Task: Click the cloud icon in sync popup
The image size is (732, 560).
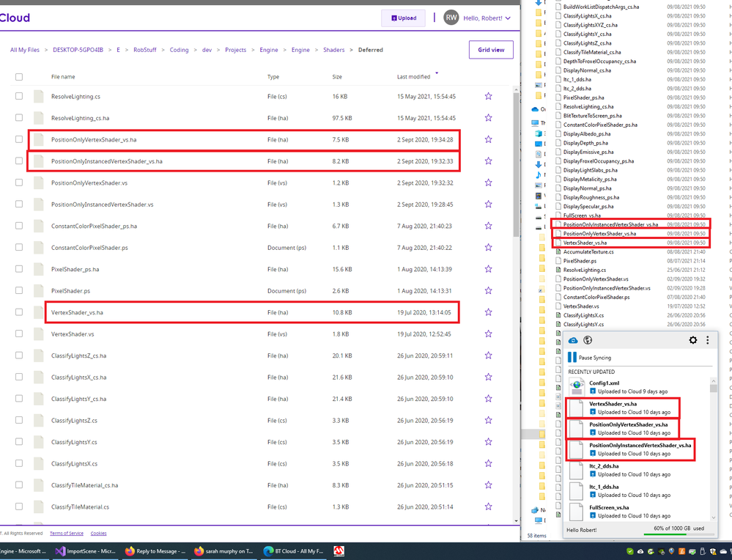Action: tap(574, 340)
